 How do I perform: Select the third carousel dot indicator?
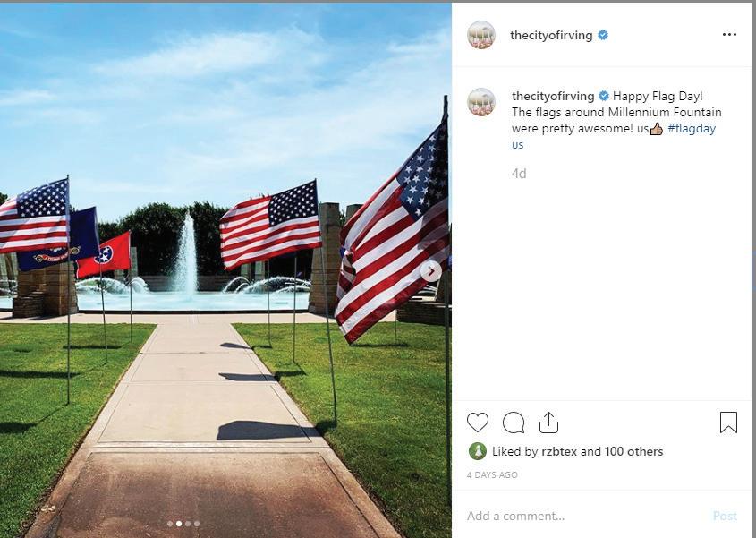tap(188, 524)
